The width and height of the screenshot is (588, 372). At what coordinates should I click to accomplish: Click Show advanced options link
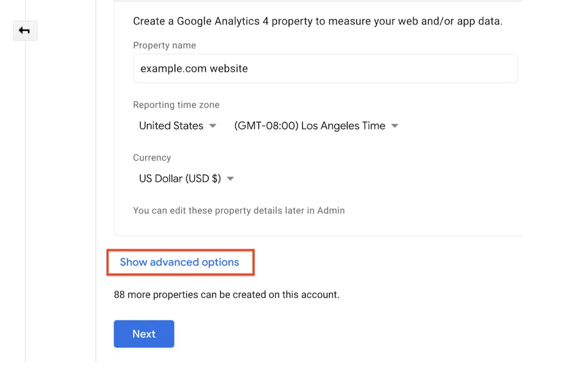pyautogui.click(x=179, y=262)
